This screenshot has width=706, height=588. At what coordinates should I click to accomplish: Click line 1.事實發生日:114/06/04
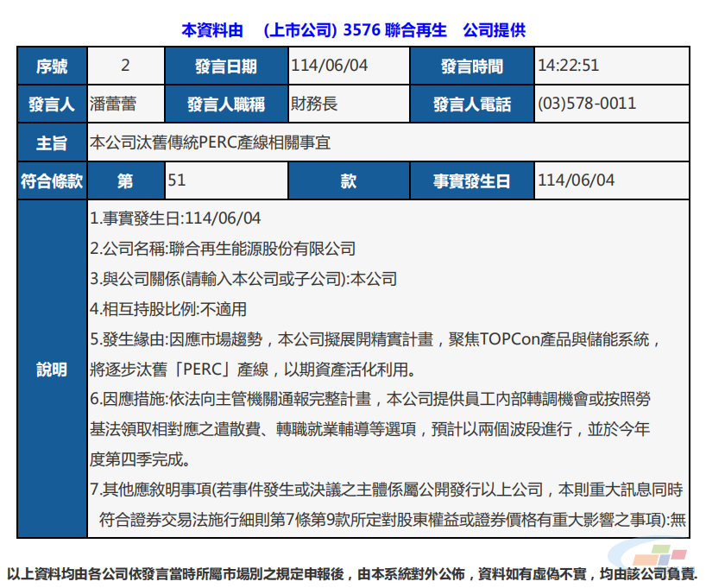click(x=175, y=218)
